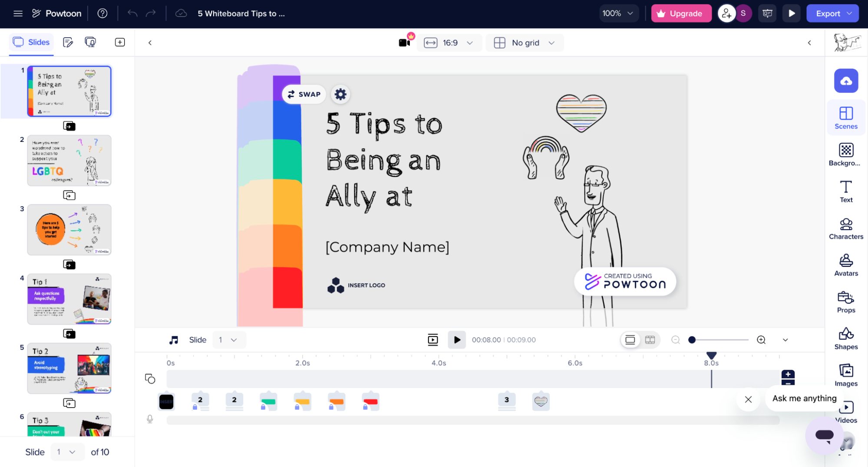The width and height of the screenshot is (868, 467).
Task: Select slide 2 LGBTQ thumbnail
Action: 69,161
